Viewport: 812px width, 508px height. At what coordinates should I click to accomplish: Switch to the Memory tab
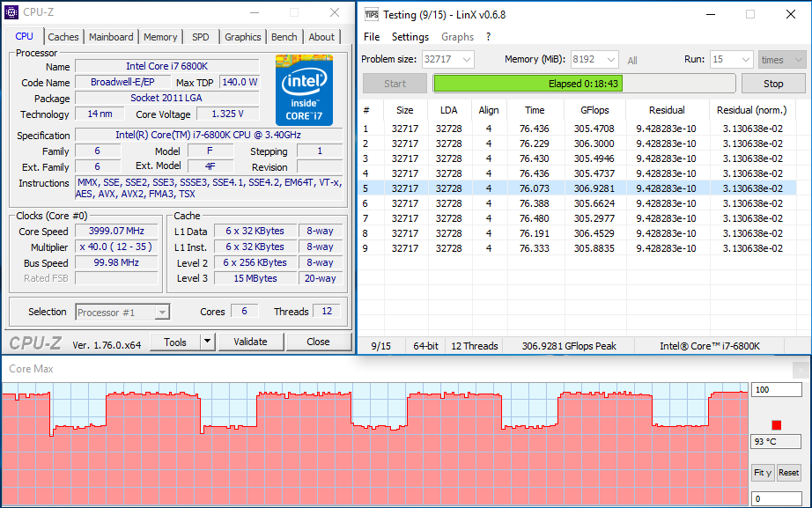(160, 37)
